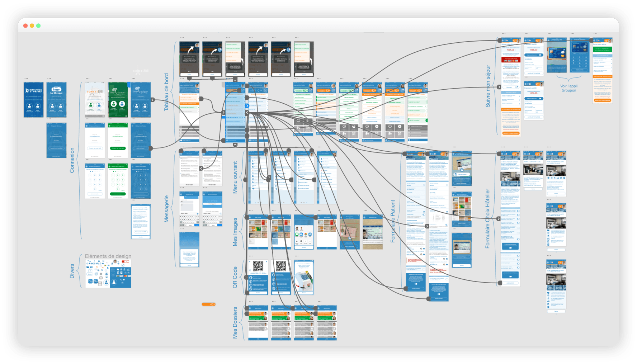Open the options dots above the 'Votre Logo' screen
This screenshot has height=364, width=637.
(49, 79)
